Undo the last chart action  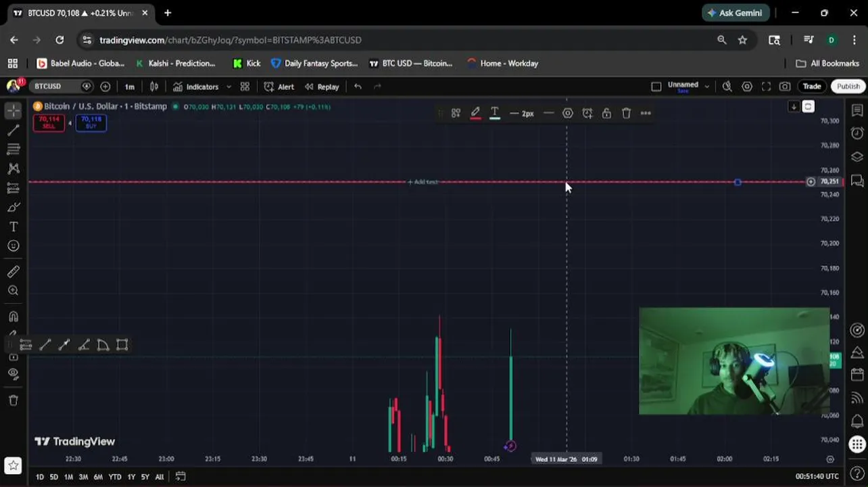click(x=358, y=87)
